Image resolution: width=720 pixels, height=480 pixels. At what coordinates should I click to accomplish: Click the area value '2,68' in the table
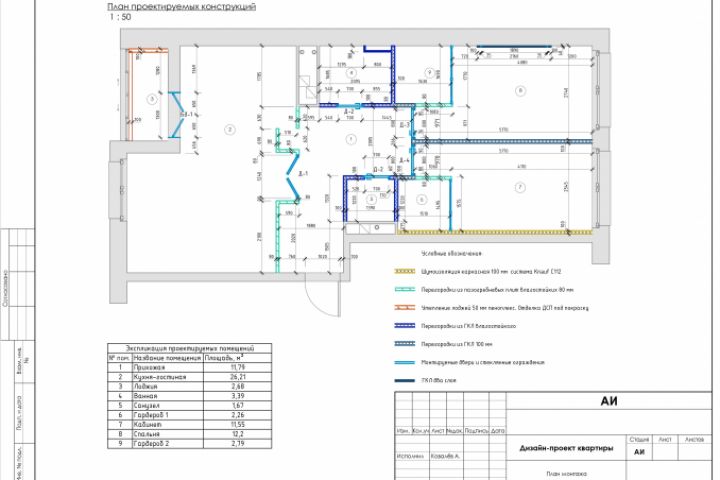[x=238, y=387]
